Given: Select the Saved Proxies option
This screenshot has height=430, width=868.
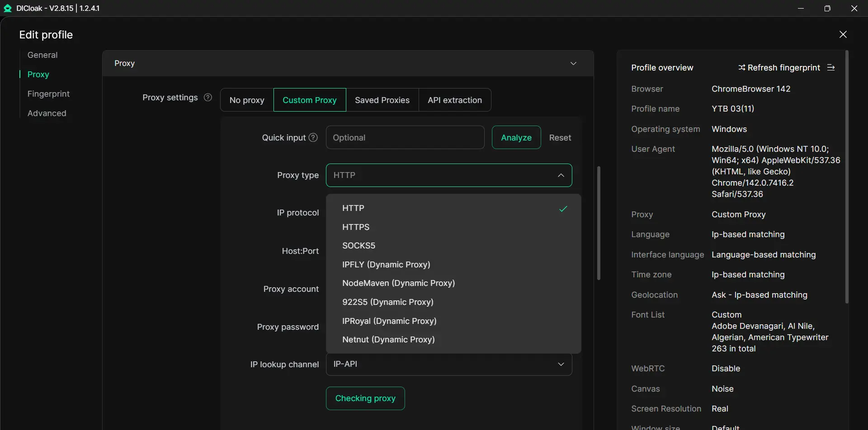Looking at the screenshot, I should tap(382, 100).
